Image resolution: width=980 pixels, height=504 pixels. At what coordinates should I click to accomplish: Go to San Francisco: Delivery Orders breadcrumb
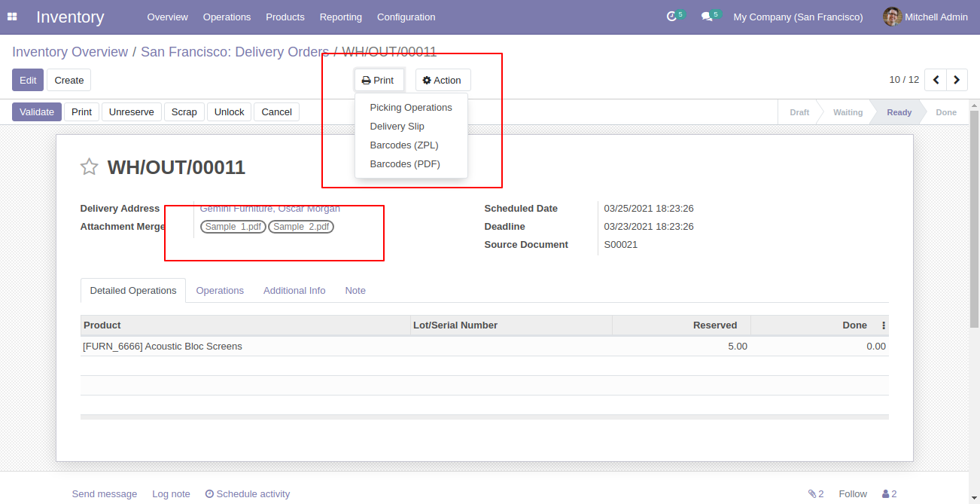[x=235, y=52]
